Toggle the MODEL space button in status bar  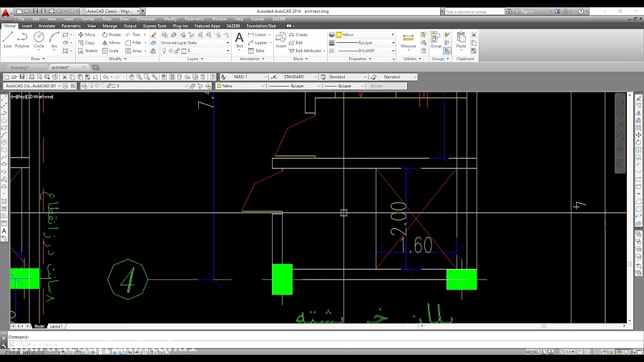[x=532, y=352]
